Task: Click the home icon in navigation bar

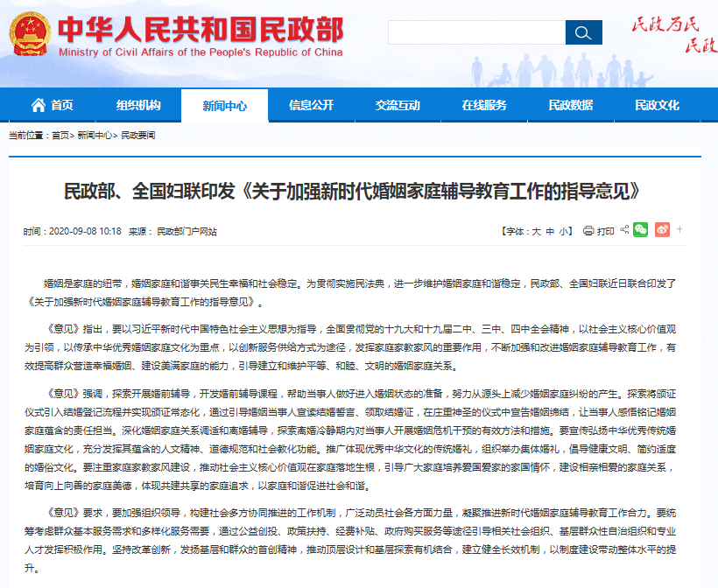Action: [39, 105]
